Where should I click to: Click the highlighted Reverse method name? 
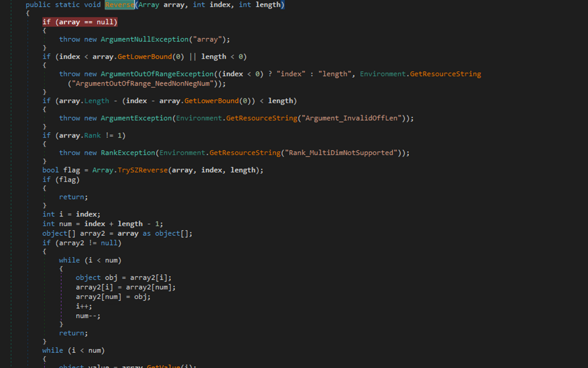(x=120, y=5)
